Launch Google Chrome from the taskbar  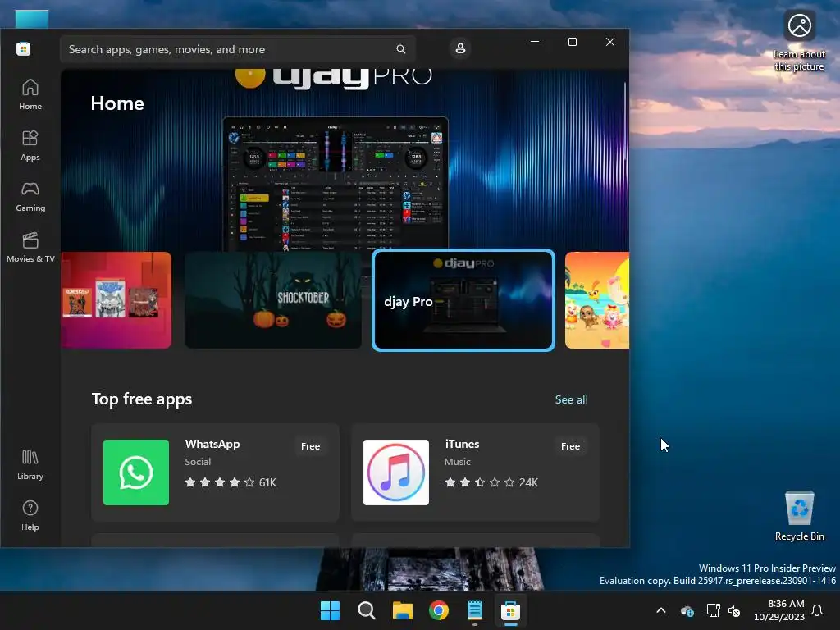(x=439, y=610)
